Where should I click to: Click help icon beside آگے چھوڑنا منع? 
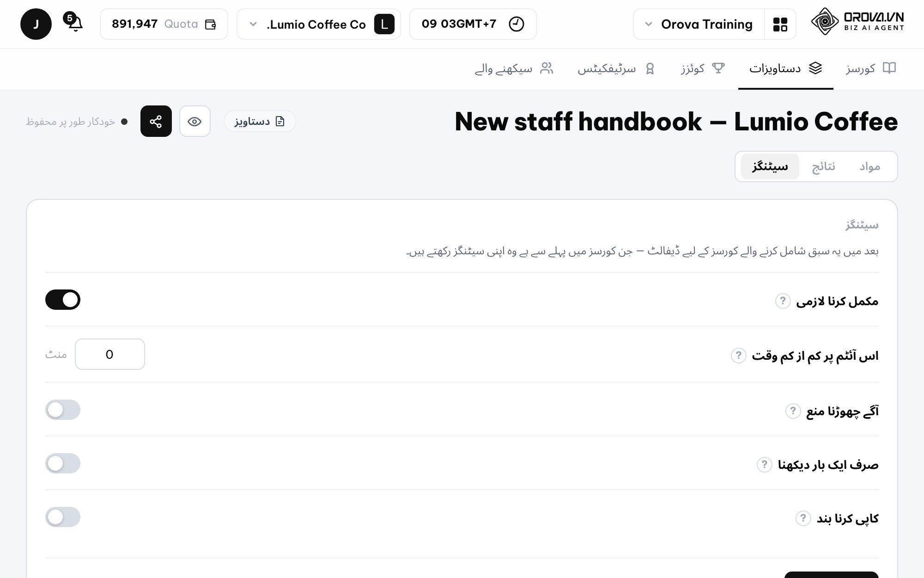tap(793, 411)
